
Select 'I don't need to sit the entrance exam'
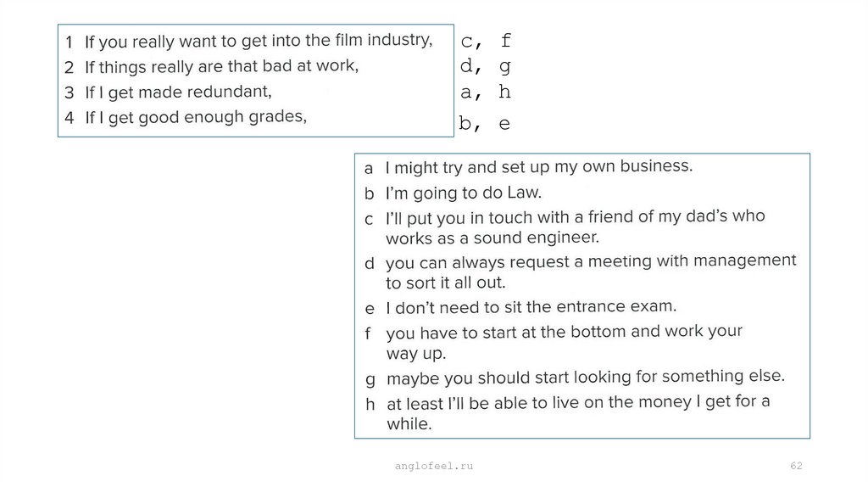coord(531,306)
